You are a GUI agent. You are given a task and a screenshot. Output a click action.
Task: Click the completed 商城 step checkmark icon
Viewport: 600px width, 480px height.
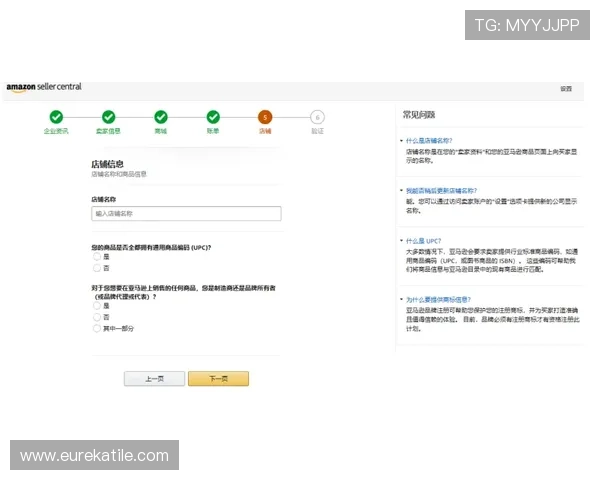pyautogui.click(x=161, y=117)
